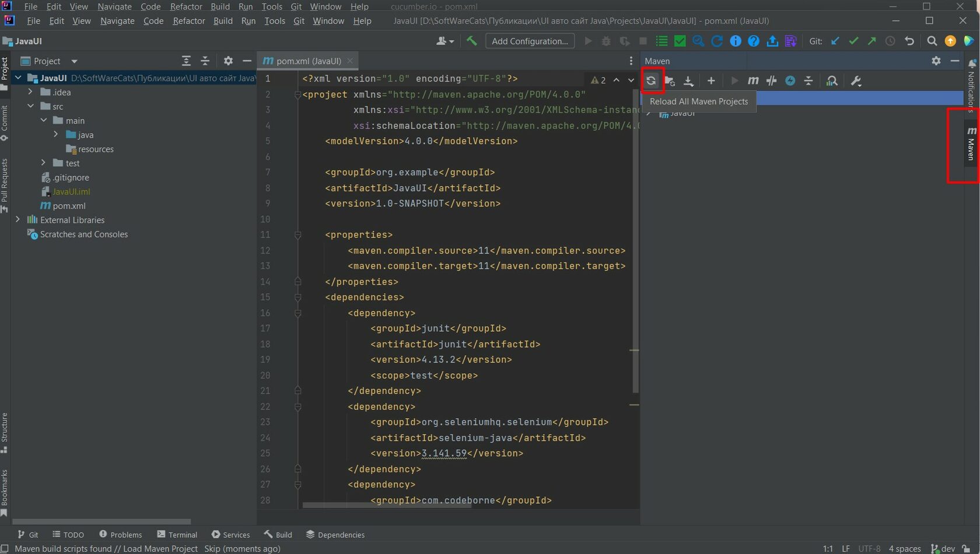Close the pom.xml (JavaUI) editor tab
This screenshot has width=980, height=554.
(x=350, y=61)
